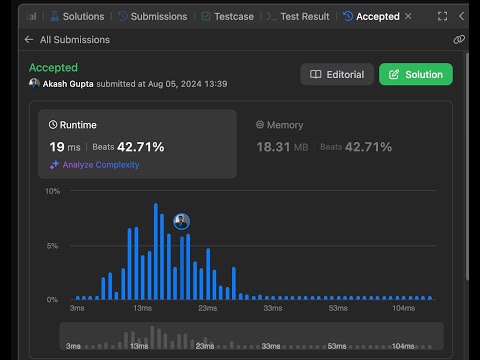The width and height of the screenshot is (480, 360).
Task: Click the vertical scrollbar on the right
Action: (x=467, y=167)
